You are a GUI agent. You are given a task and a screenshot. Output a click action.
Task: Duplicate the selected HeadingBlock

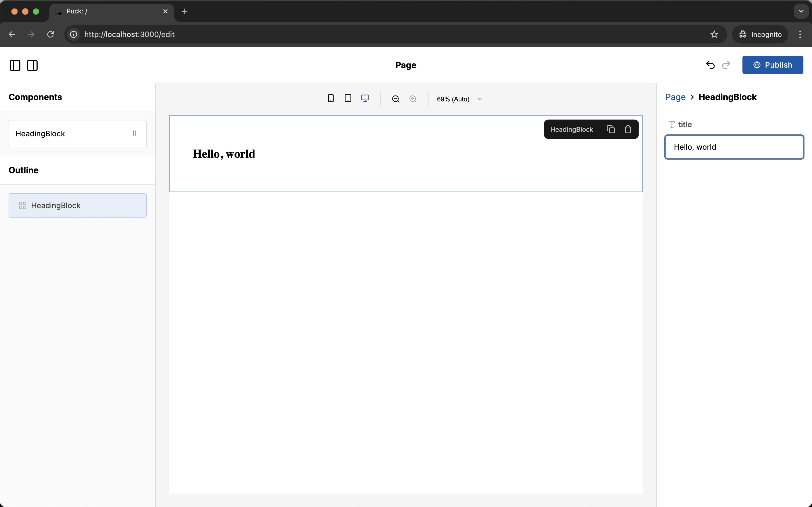pos(611,129)
